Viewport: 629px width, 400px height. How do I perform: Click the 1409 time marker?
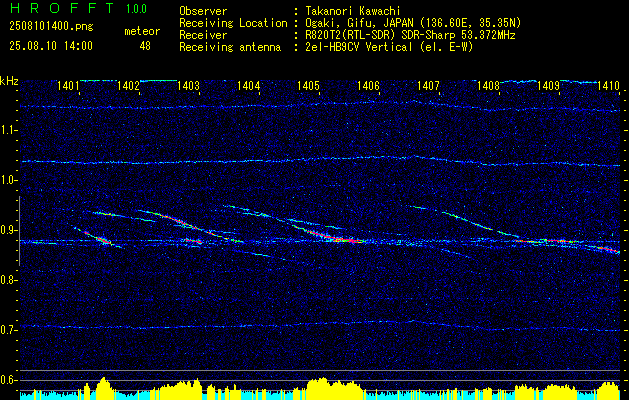[548, 85]
